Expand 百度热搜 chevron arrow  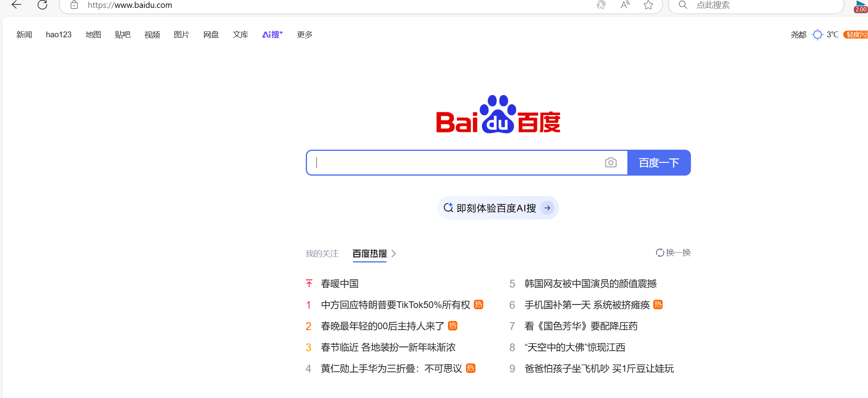394,253
